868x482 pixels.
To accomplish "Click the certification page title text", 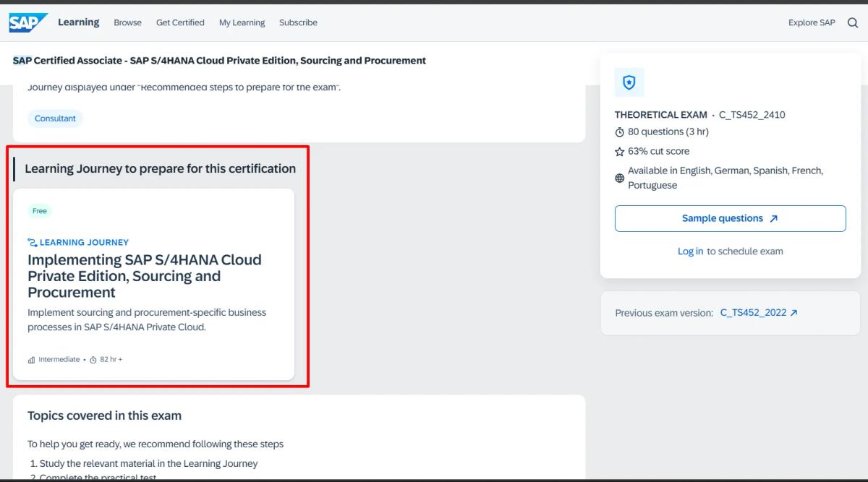I will pos(219,61).
